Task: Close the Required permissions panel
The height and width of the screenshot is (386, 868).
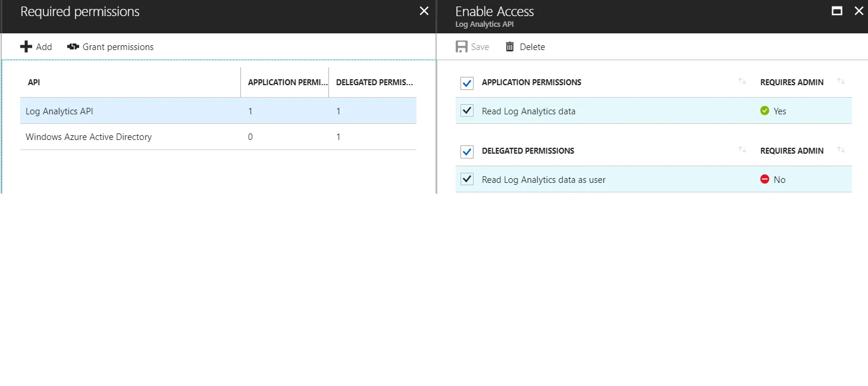Action: coord(424,11)
